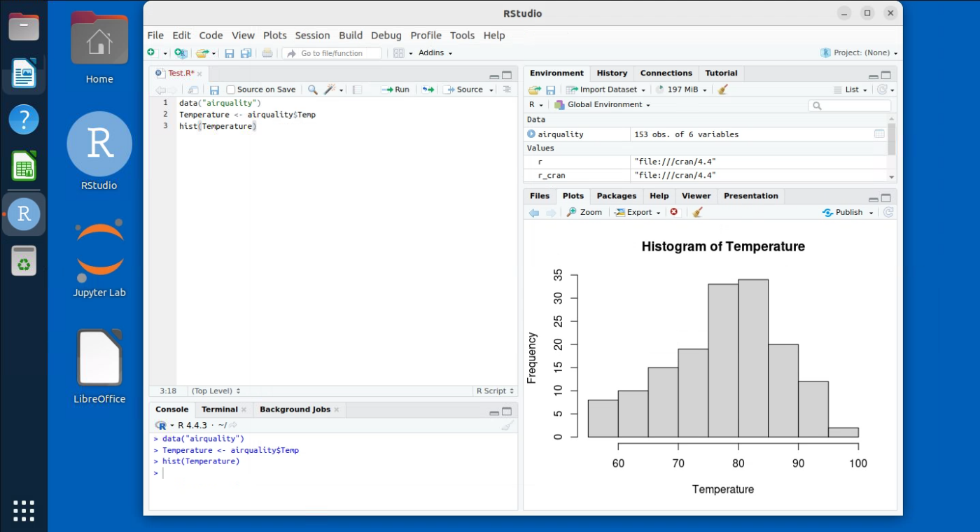
Task: Click the save icon in the editor toolbar
Action: 214,90
